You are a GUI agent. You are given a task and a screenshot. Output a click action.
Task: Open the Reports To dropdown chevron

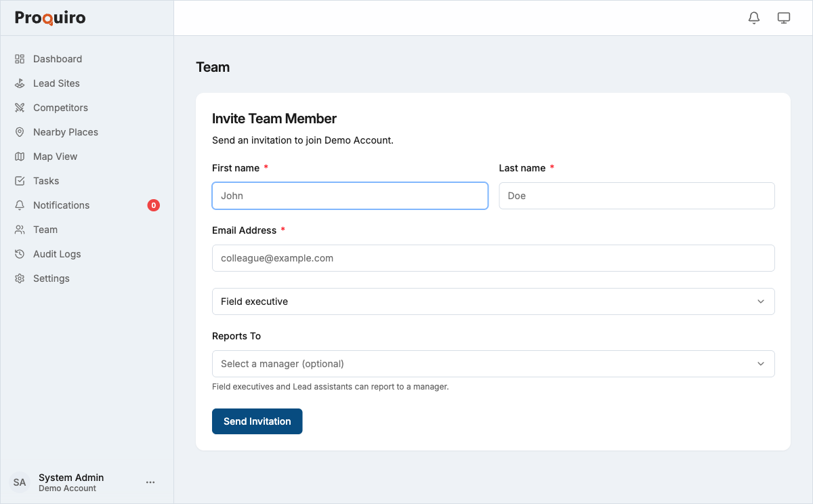(760, 364)
